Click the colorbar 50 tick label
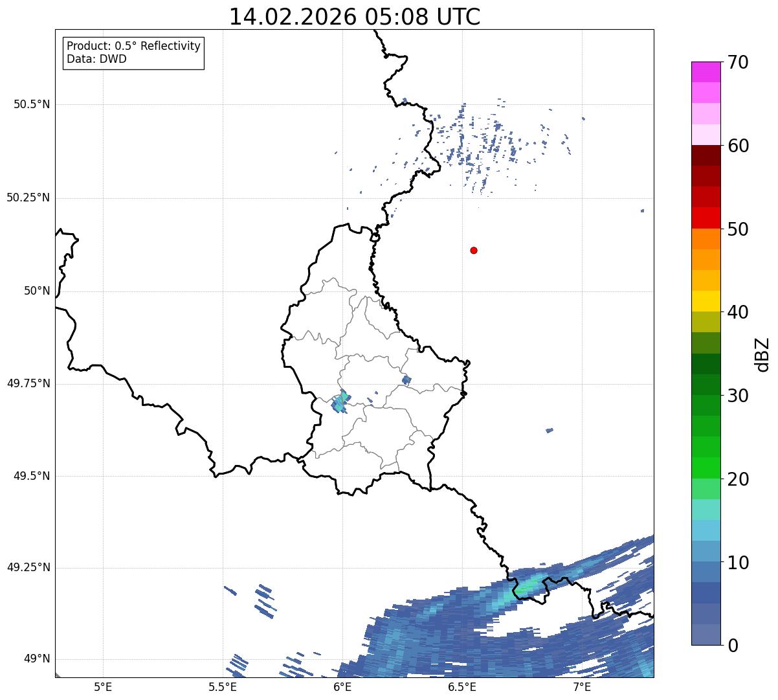The height and width of the screenshot is (700, 778). coord(738,229)
